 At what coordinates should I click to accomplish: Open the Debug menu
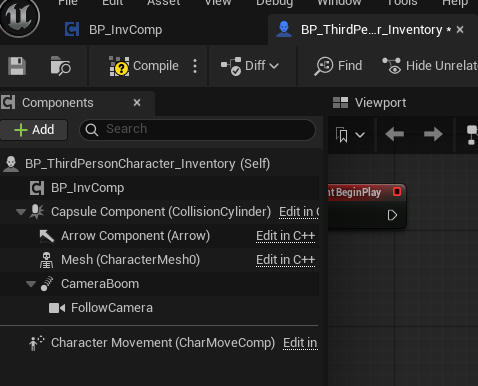pos(275,3)
